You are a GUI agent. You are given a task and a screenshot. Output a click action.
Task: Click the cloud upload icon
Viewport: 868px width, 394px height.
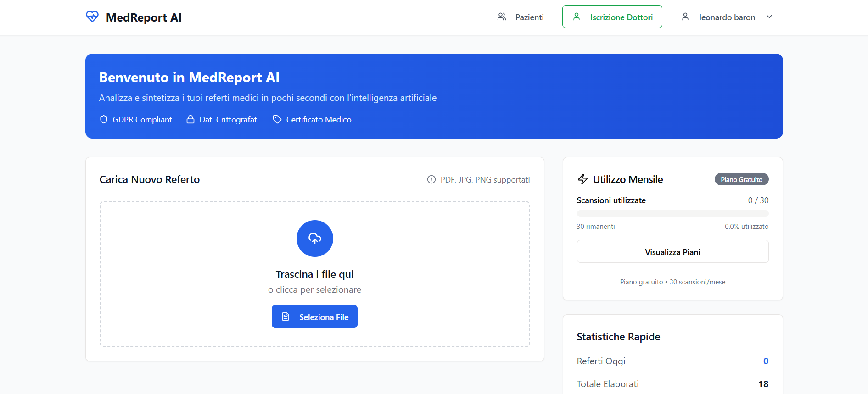pos(314,239)
